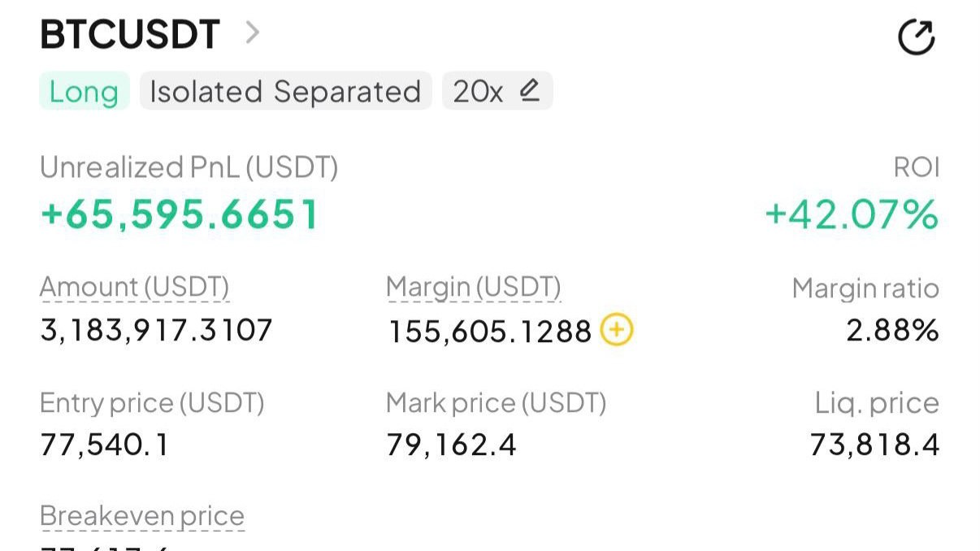Tap the Margin (USDT) underlined label
This screenshot has height=551, width=980.
tap(474, 288)
